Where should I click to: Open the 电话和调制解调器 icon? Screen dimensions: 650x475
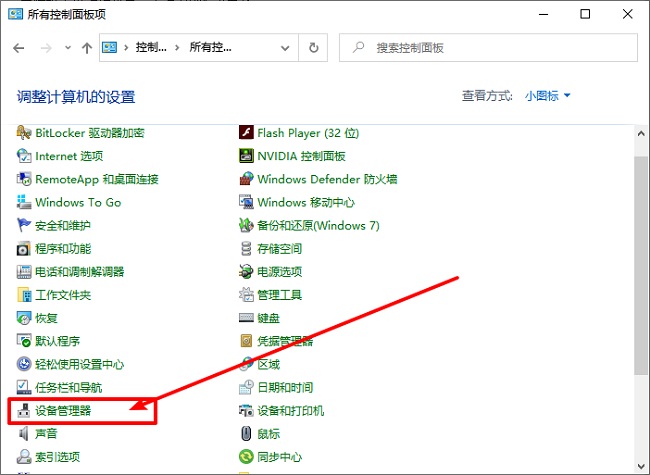(24, 272)
